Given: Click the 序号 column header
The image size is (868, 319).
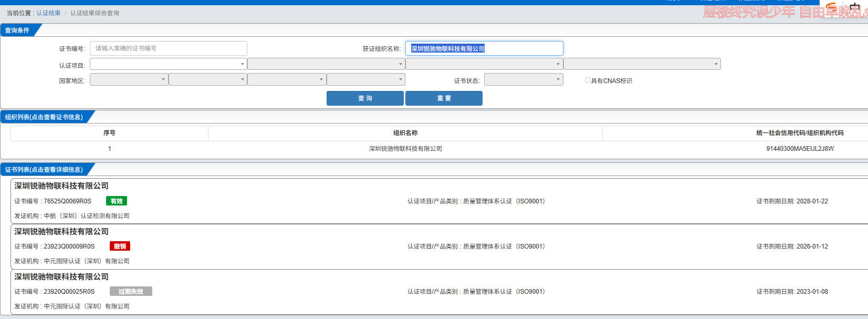Looking at the screenshot, I should pos(109,133).
